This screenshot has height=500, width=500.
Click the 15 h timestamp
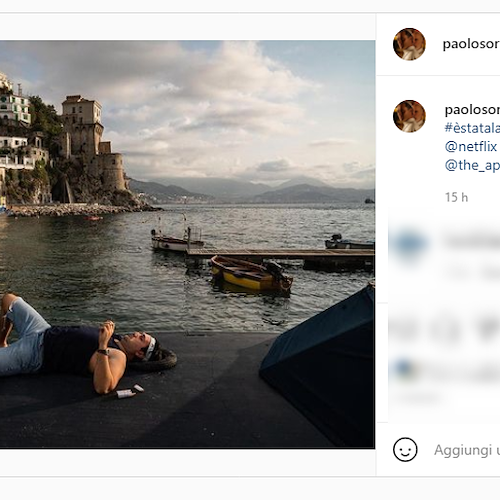[456, 197]
